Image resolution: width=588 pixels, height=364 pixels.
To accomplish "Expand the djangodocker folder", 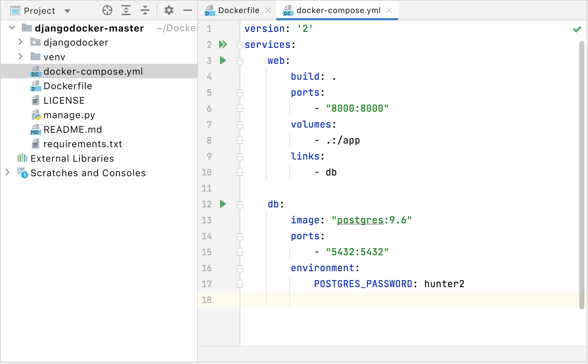I will coord(20,42).
